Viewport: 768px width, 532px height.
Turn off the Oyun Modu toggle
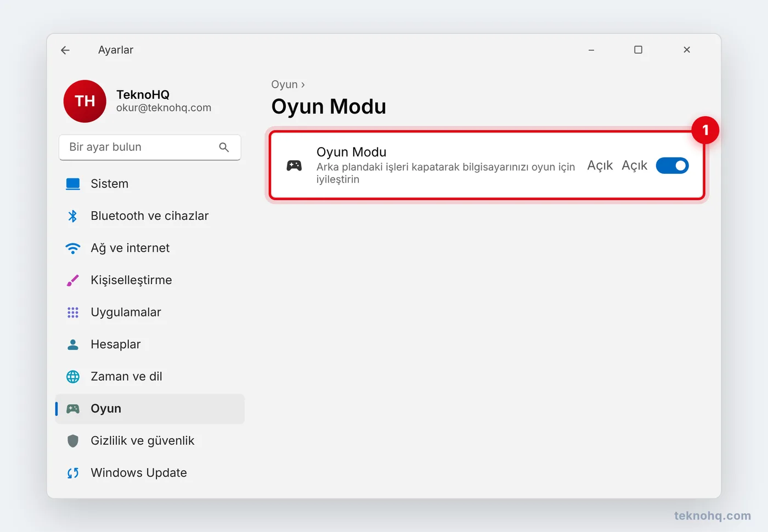point(672,166)
